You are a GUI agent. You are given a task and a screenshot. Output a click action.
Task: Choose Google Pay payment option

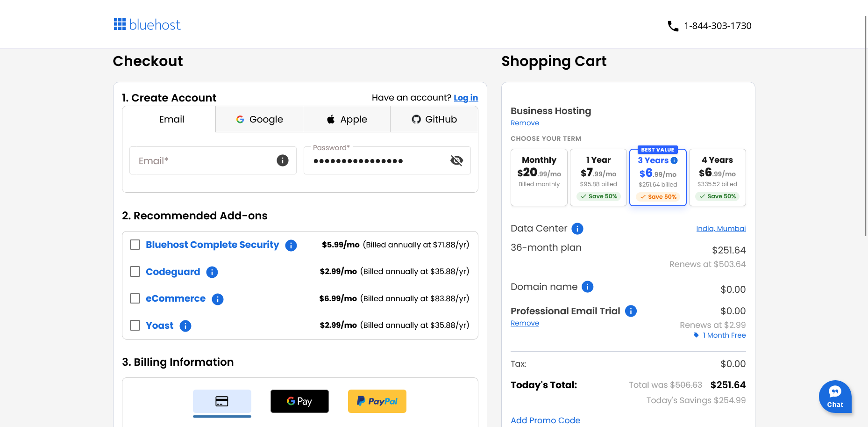299,401
